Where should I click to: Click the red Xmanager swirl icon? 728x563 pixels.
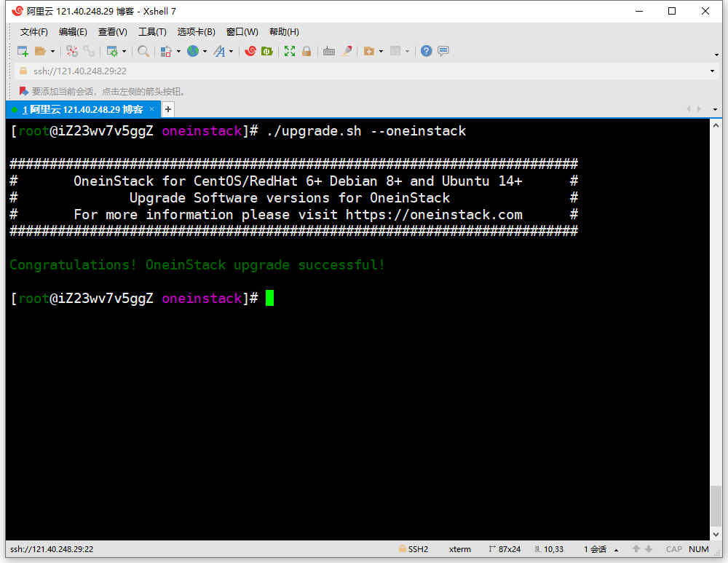pyautogui.click(x=250, y=51)
